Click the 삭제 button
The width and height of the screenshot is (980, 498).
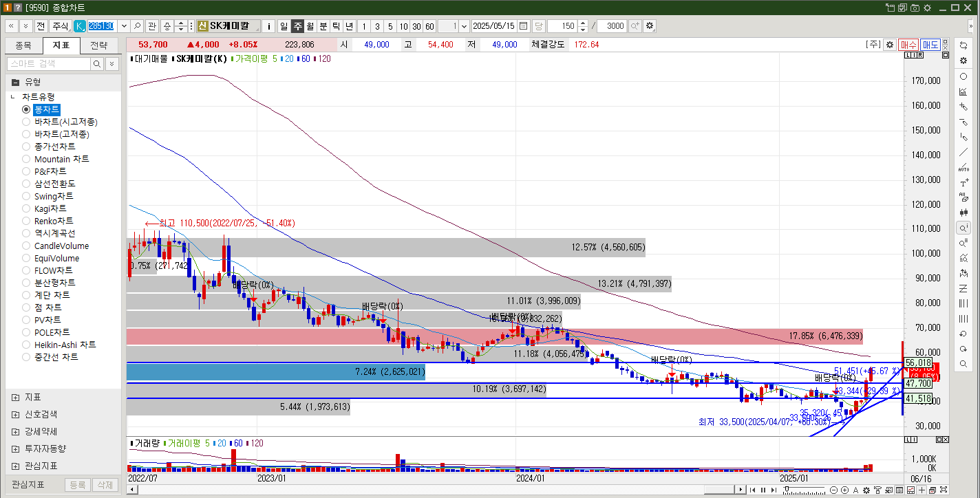click(105, 485)
